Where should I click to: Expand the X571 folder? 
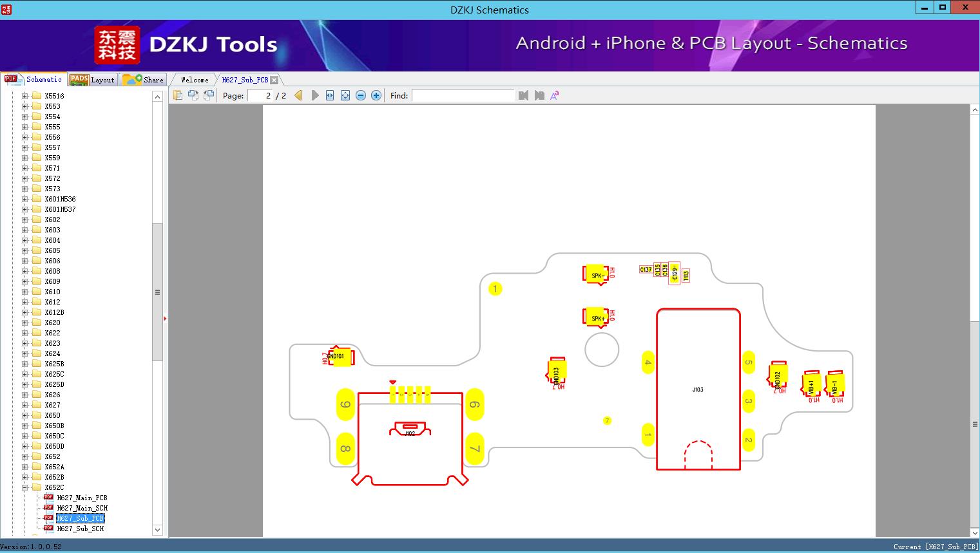[x=25, y=168]
